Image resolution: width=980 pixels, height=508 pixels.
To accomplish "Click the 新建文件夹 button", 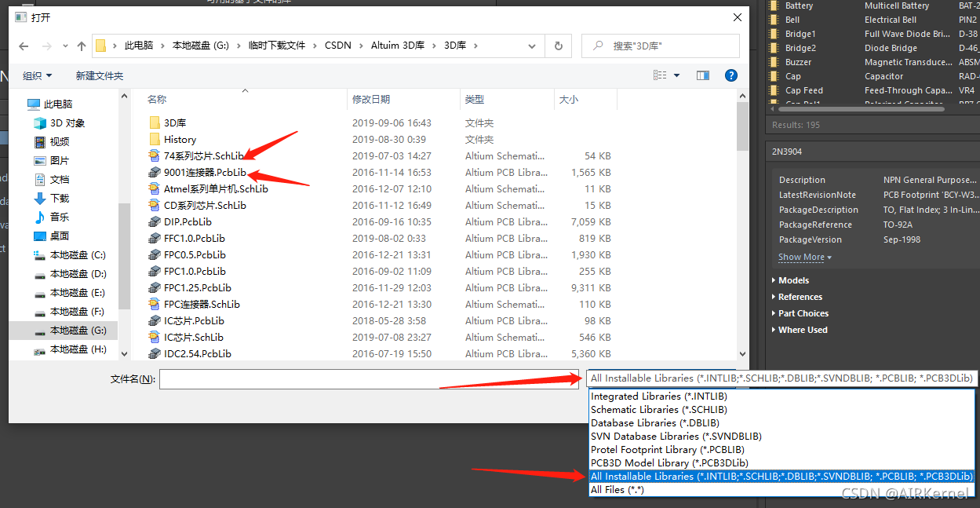I will click(100, 76).
